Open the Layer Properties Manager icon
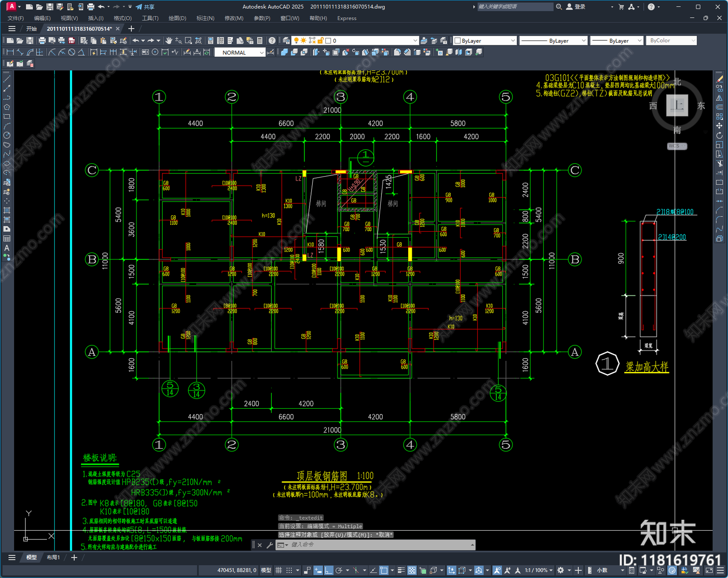This screenshot has height=578, width=728. pos(286,41)
